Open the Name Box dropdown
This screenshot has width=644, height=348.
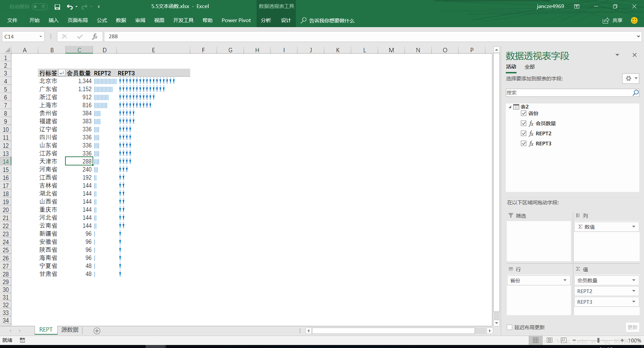(41, 37)
